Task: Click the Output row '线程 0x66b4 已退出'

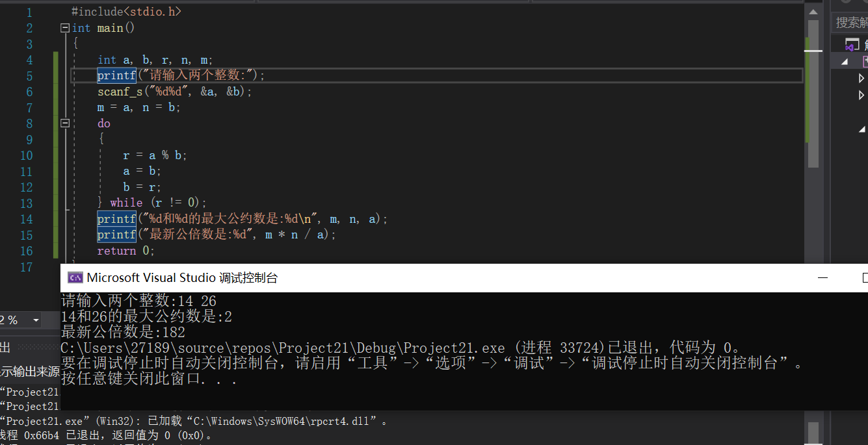Action: [x=106, y=435]
